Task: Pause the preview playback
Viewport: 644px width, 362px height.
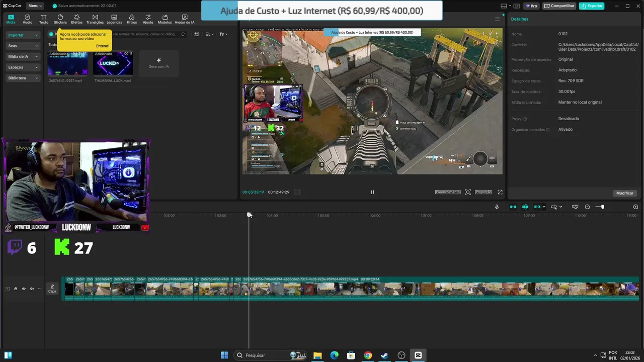Action: coord(372,192)
